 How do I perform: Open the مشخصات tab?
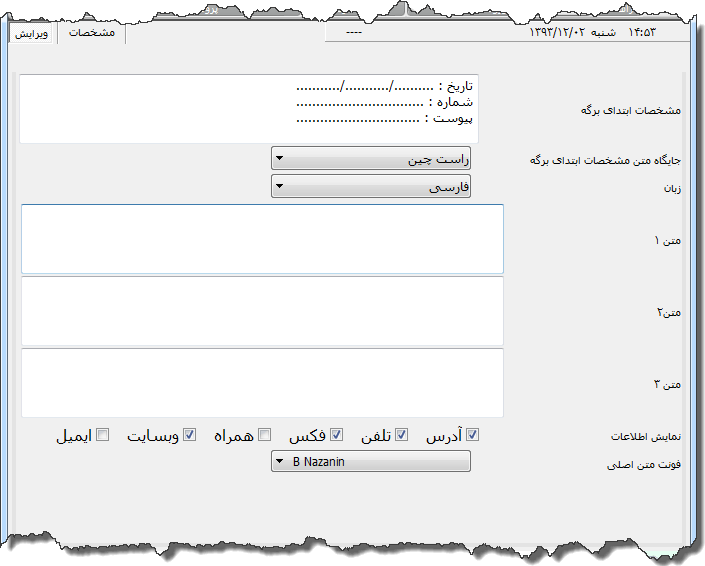click(x=91, y=33)
